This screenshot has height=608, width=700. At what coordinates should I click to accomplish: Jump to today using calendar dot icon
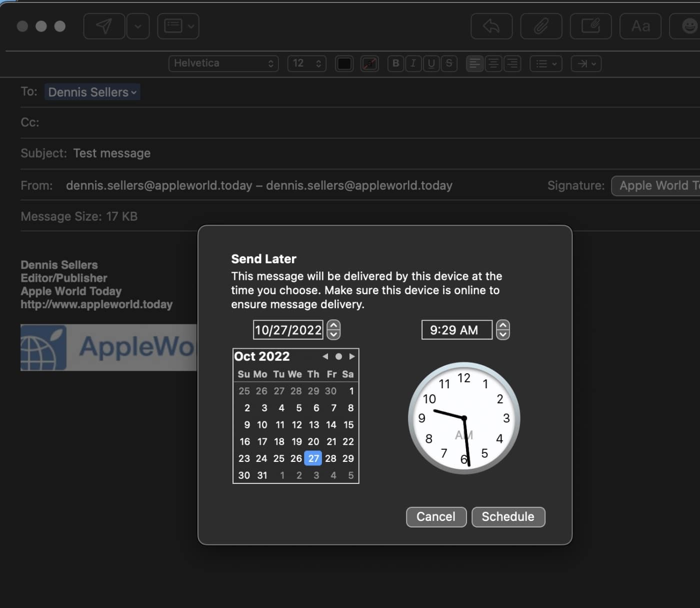coord(338,356)
